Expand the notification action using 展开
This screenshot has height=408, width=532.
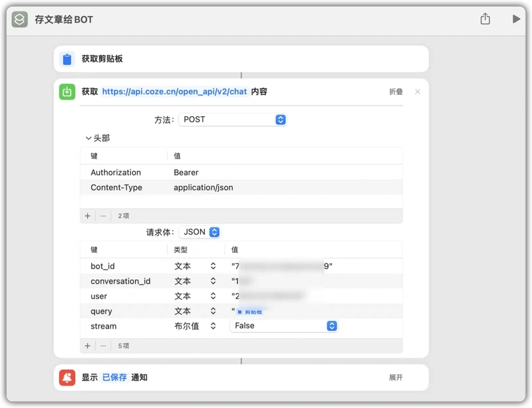click(x=396, y=377)
